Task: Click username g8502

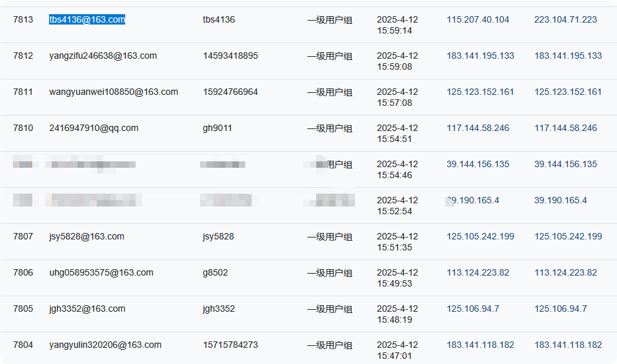Action: click(216, 273)
